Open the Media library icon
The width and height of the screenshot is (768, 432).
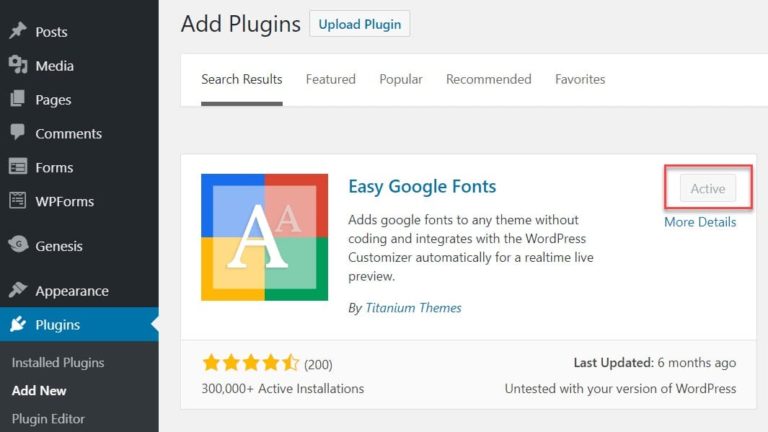[x=18, y=65]
